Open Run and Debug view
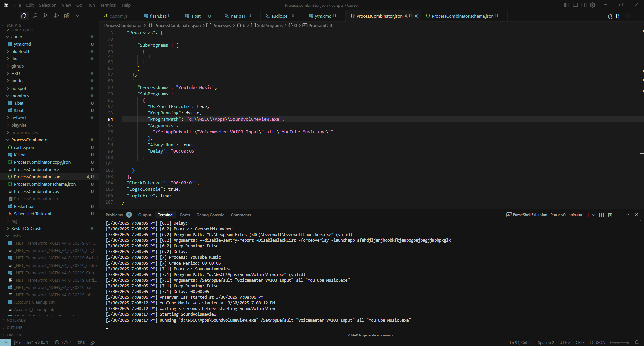The image size is (644, 346). pyautogui.click(x=56, y=16)
